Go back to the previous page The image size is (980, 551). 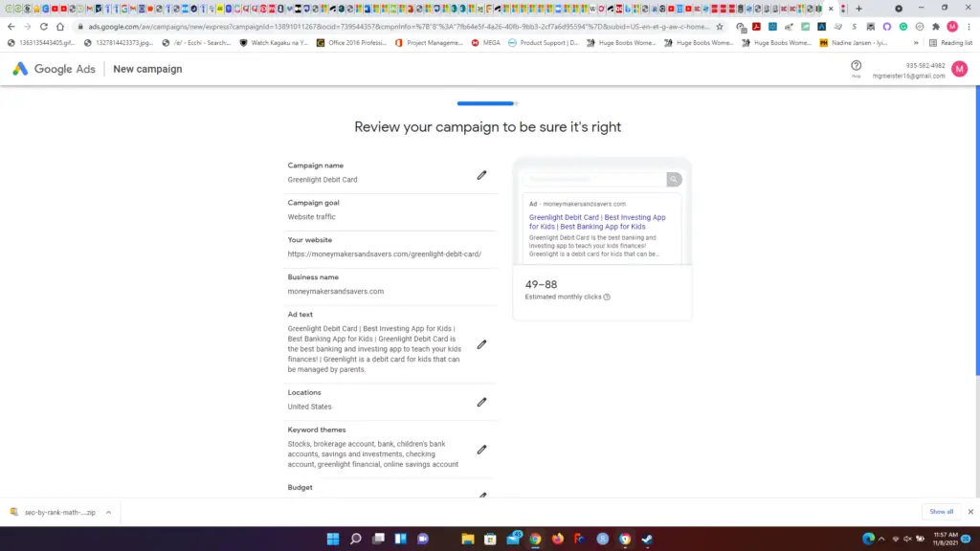point(11,27)
